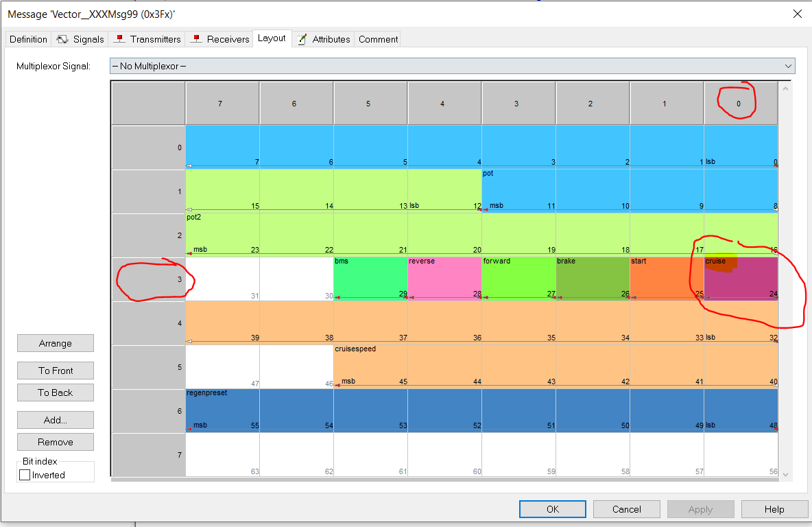Enable the Inverted bit index checkbox
This screenshot has height=527, width=812.
tap(25, 475)
